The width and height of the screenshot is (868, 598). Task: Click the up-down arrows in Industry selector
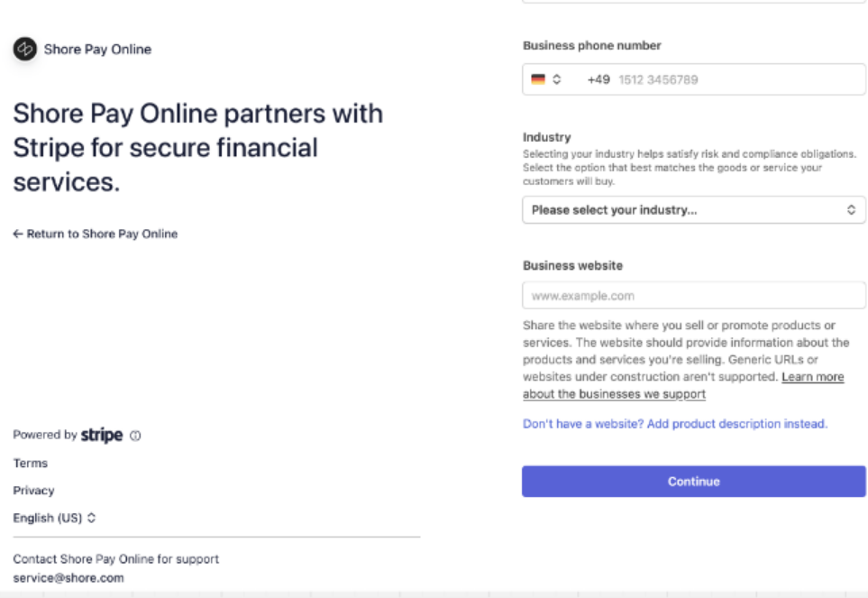click(x=851, y=210)
